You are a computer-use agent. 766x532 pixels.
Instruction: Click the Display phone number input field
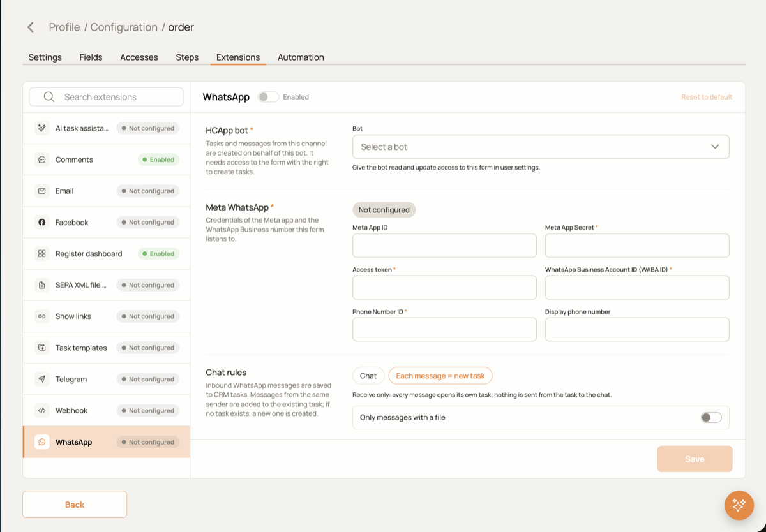[637, 330]
